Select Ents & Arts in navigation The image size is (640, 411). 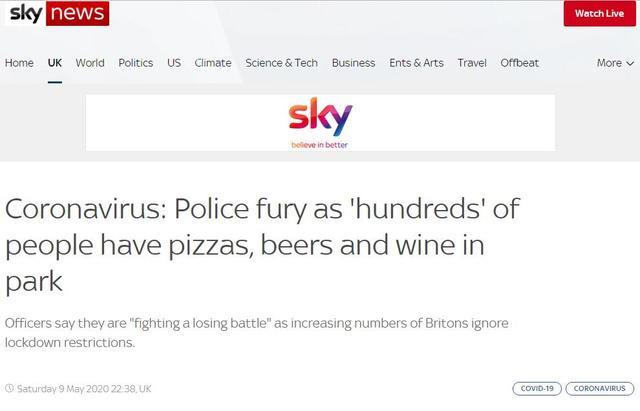[416, 63]
